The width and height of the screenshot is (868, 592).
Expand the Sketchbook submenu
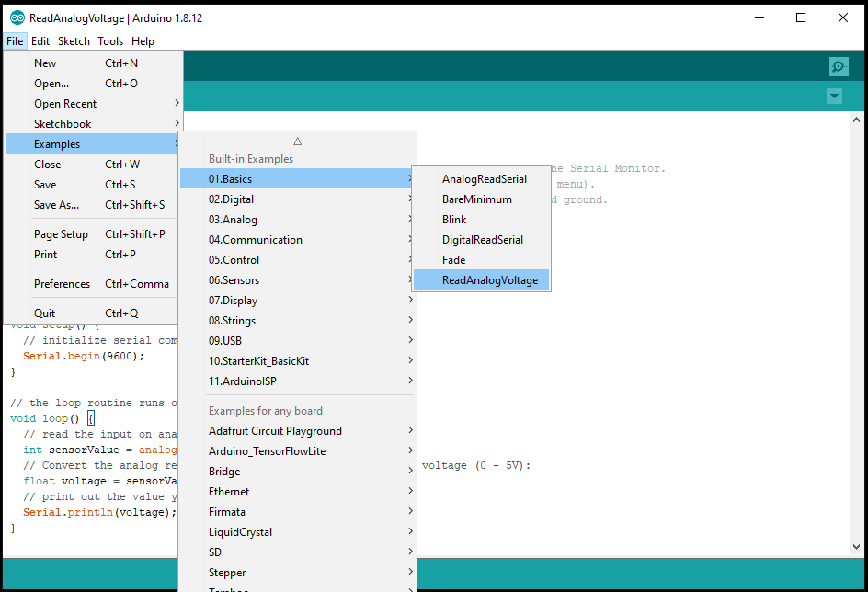pos(93,124)
